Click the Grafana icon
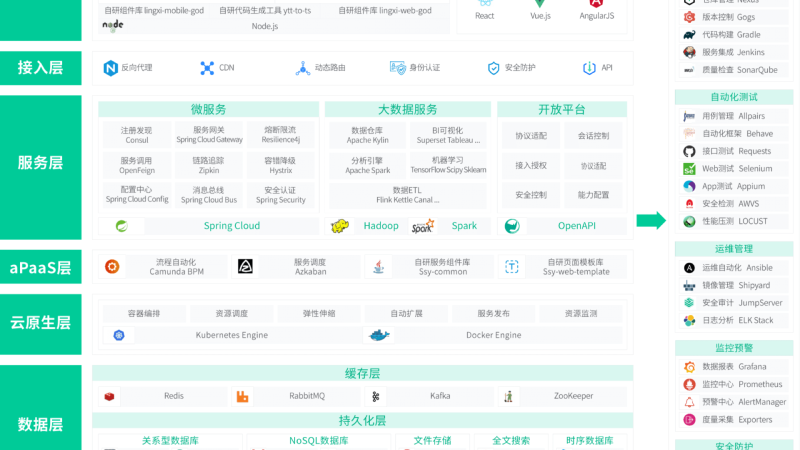 (689, 367)
